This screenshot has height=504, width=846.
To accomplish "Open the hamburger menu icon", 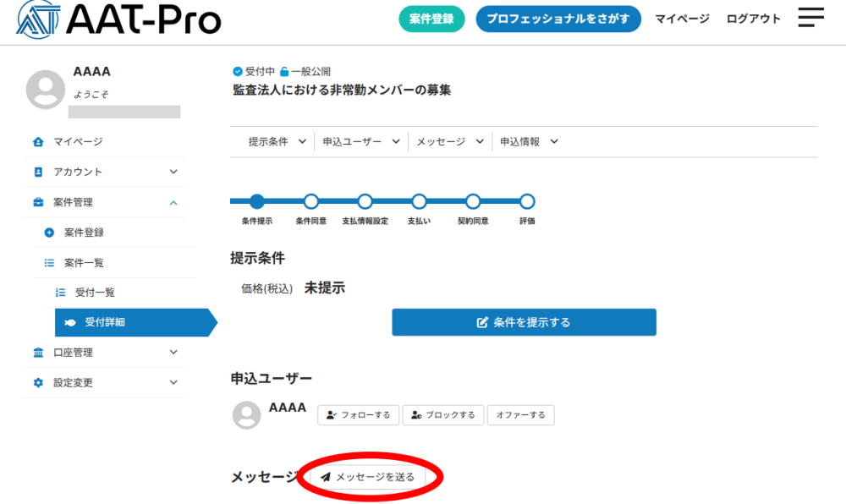I will (810, 18).
